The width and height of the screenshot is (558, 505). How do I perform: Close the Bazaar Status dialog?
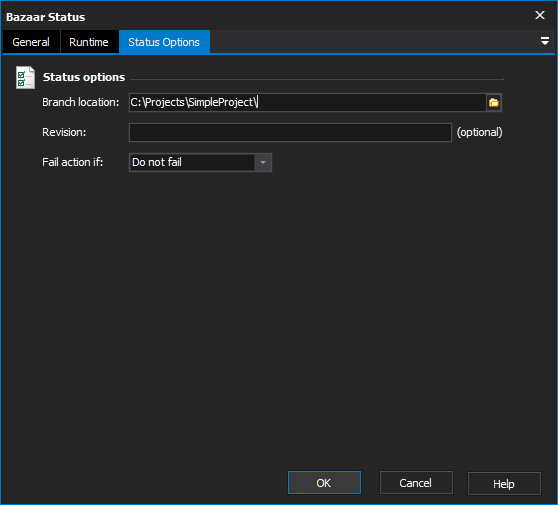539,15
